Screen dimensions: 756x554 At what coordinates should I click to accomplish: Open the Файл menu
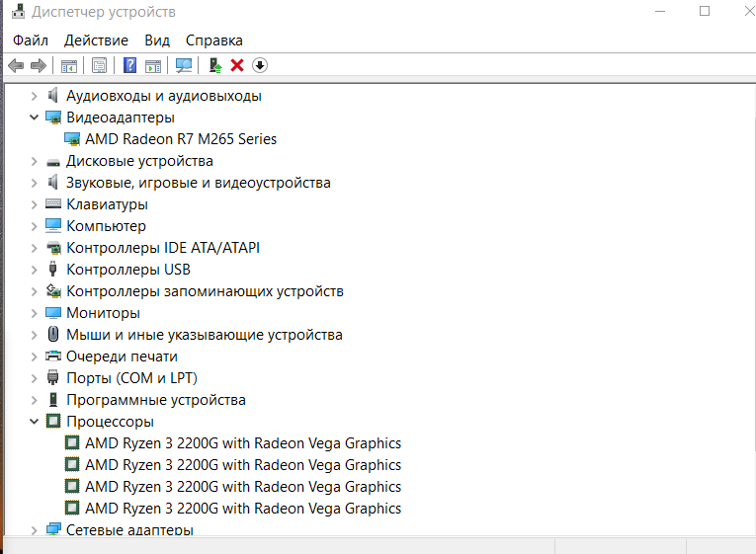coord(31,40)
